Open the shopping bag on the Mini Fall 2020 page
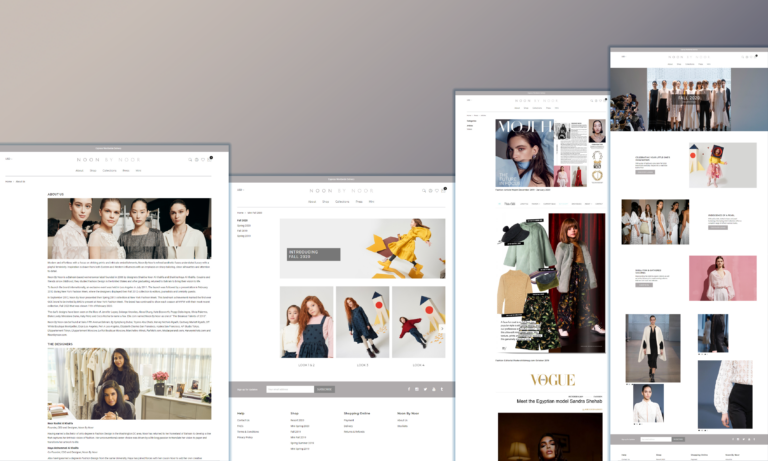 click(x=444, y=190)
